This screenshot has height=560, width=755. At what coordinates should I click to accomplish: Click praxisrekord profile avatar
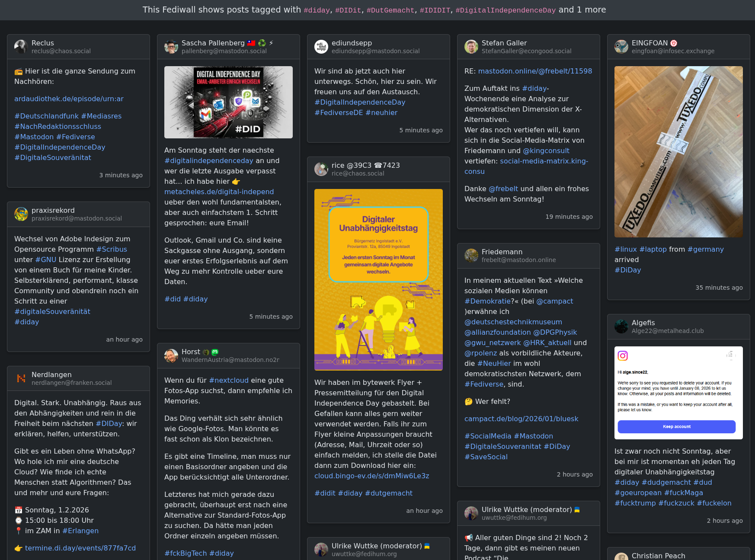(21, 214)
